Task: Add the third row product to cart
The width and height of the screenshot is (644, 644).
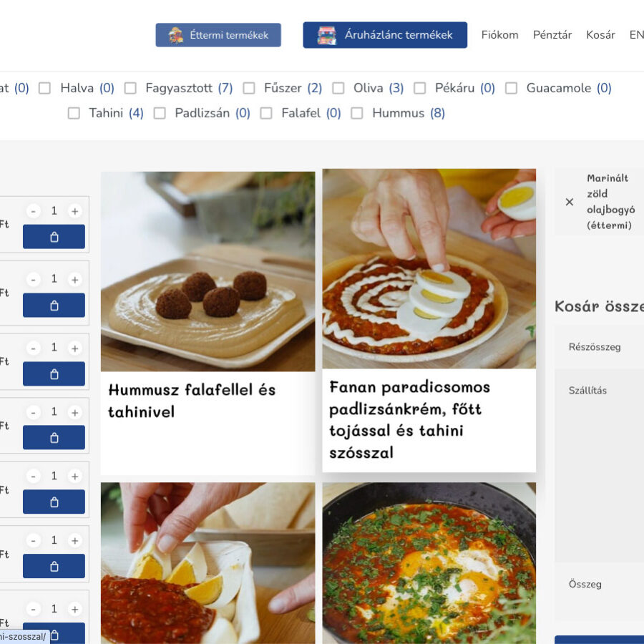Action: coord(54,374)
